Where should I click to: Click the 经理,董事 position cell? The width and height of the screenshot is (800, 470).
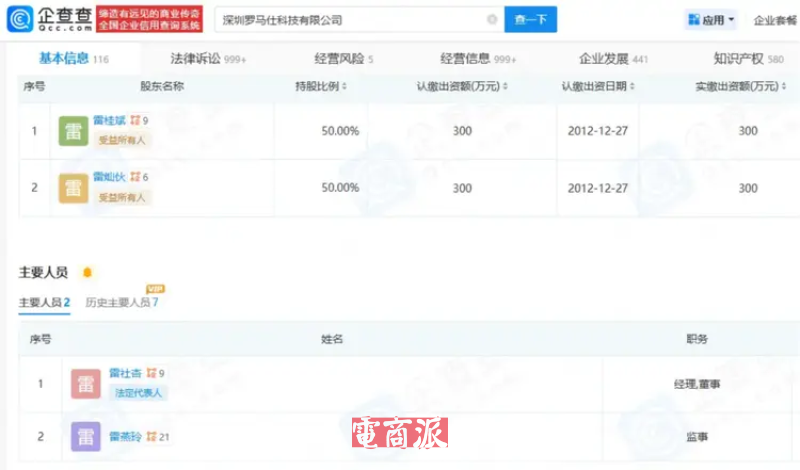(697, 384)
